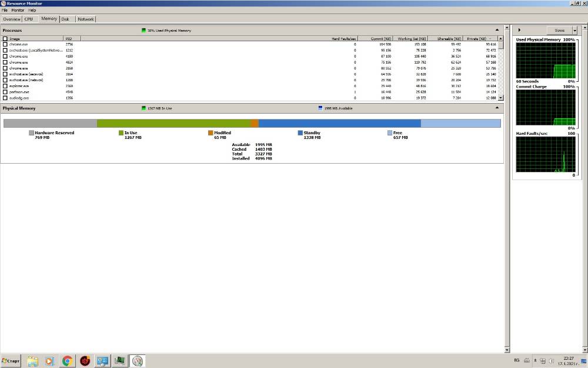Click the red swirl application taskbar icon
This screenshot has width=588, height=368.
pos(85,361)
